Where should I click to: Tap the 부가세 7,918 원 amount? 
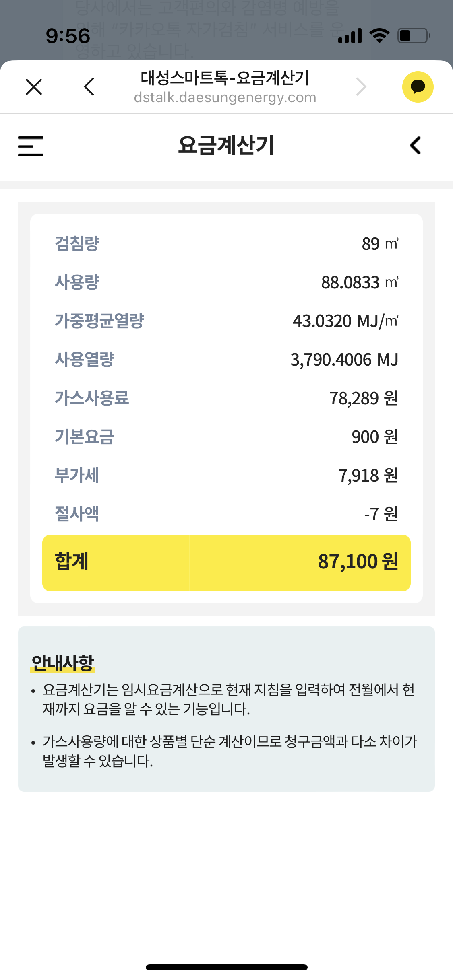click(368, 476)
